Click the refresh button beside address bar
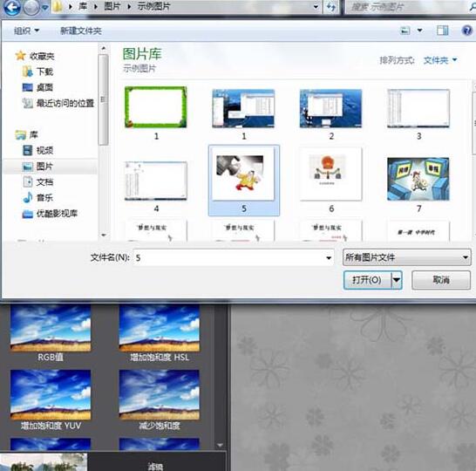The image size is (476, 471). [x=331, y=7]
